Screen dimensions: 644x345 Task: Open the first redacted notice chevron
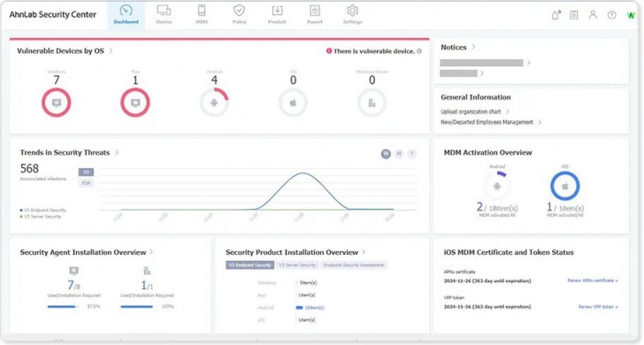[x=529, y=63]
